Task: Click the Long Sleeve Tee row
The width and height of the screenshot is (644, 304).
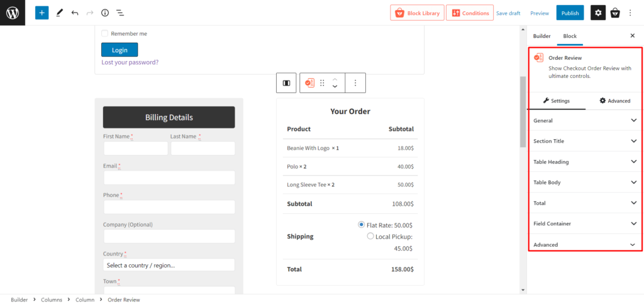Action: pos(350,184)
